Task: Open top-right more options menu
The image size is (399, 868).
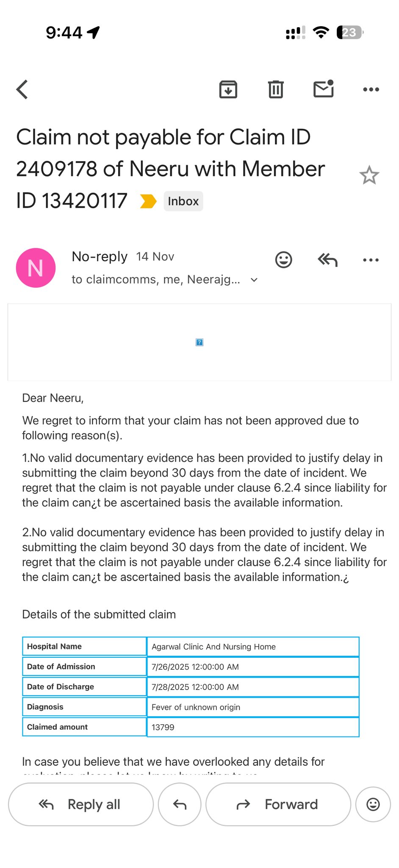Action: point(371,89)
